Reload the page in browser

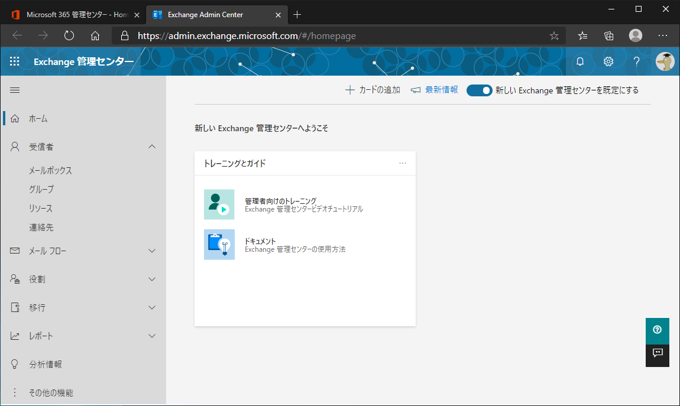tap(69, 36)
